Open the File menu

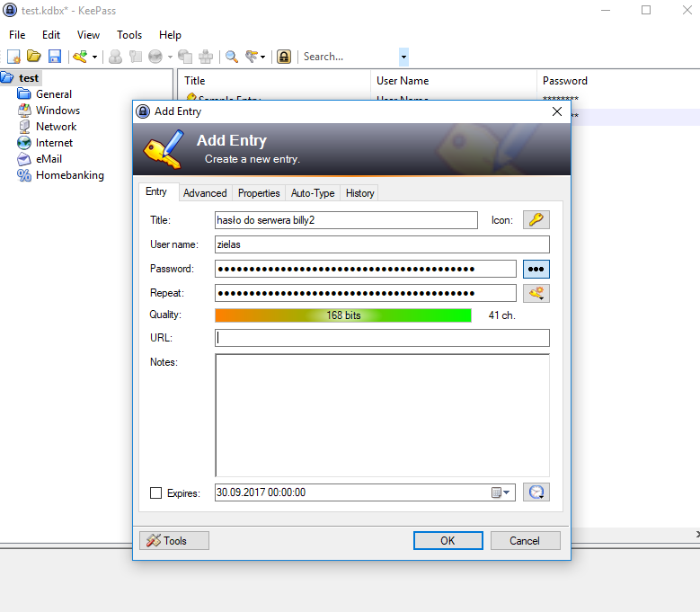point(17,35)
